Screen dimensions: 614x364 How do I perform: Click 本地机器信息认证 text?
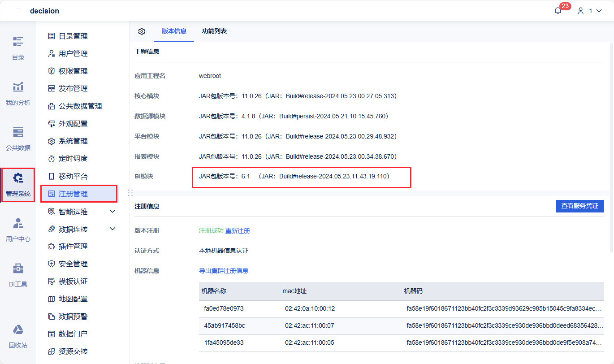click(x=224, y=251)
